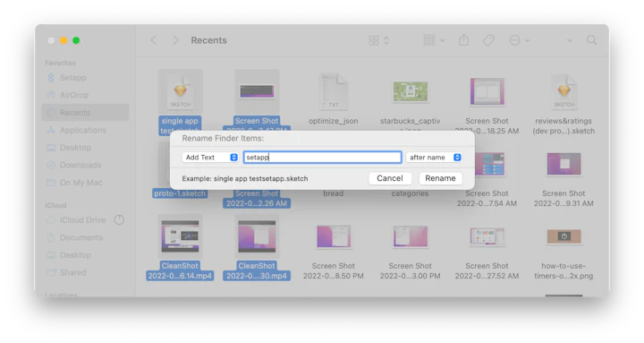The height and width of the screenshot is (343, 644).
Task: Click the categories file label
Action: click(x=410, y=193)
